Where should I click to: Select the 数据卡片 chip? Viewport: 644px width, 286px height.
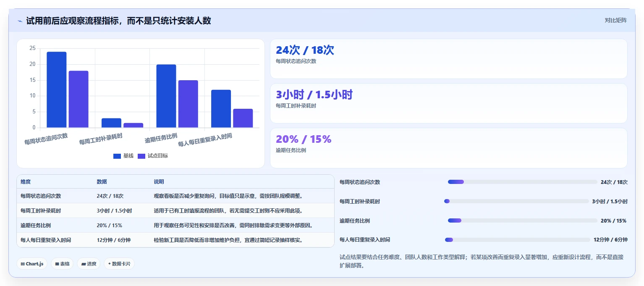point(119,264)
